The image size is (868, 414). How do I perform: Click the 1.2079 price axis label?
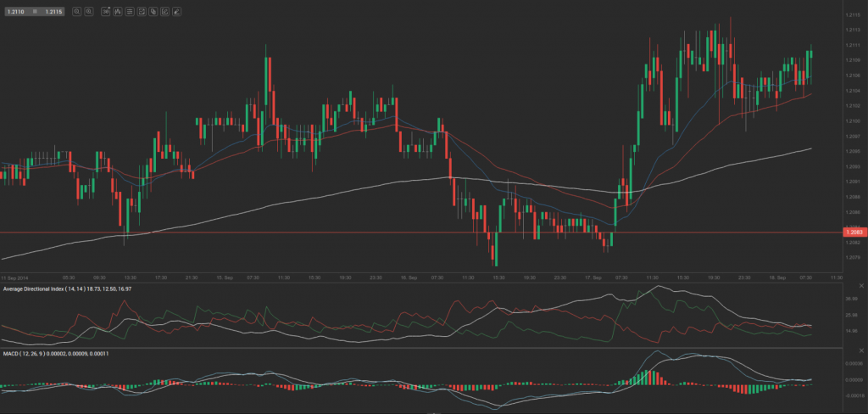coord(853,258)
